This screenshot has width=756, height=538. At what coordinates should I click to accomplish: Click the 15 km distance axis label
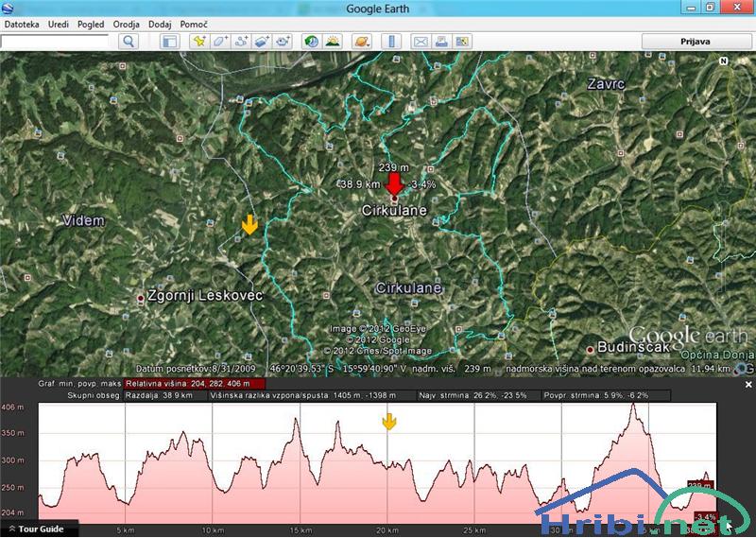coord(301,530)
